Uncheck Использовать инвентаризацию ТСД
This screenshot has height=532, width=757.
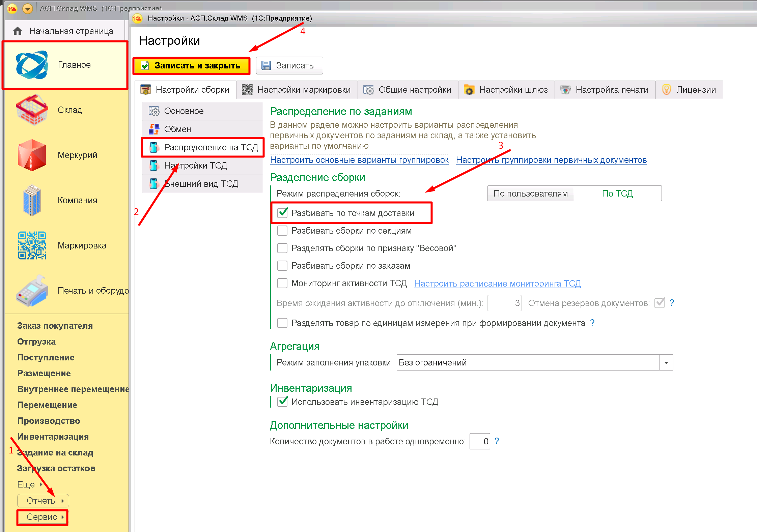282,402
